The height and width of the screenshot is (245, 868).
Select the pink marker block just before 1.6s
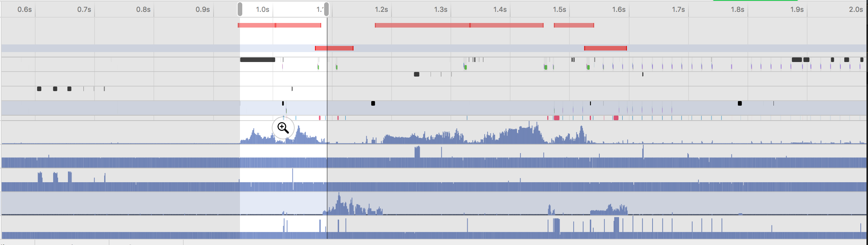pyautogui.click(x=616, y=118)
